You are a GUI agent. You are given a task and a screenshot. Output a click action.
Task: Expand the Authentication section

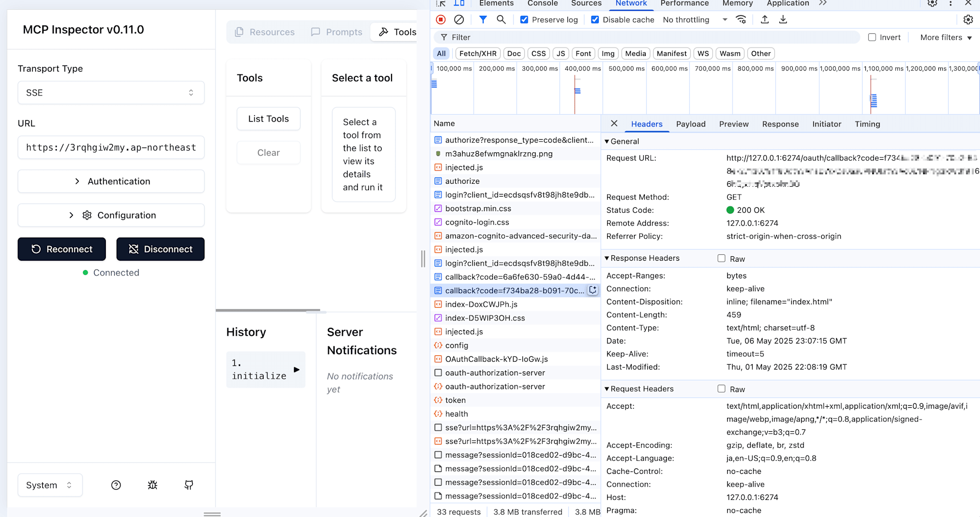(x=111, y=181)
